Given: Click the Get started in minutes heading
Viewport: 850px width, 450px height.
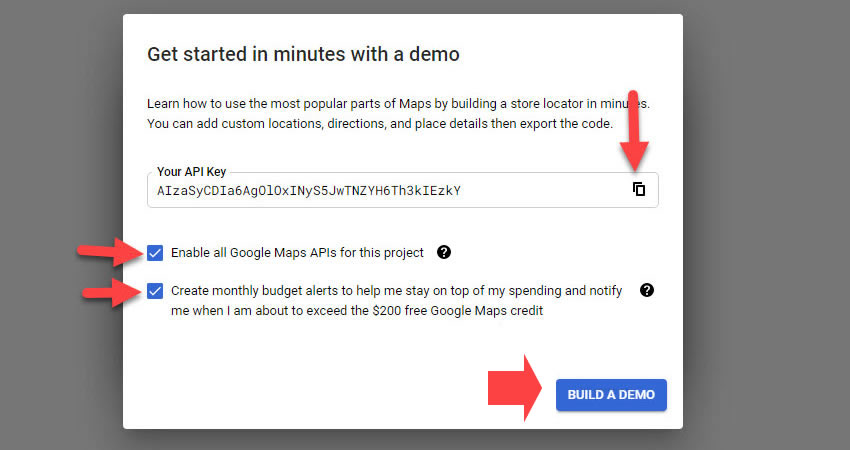Looking at the screenshot, I should coord(303,54).
